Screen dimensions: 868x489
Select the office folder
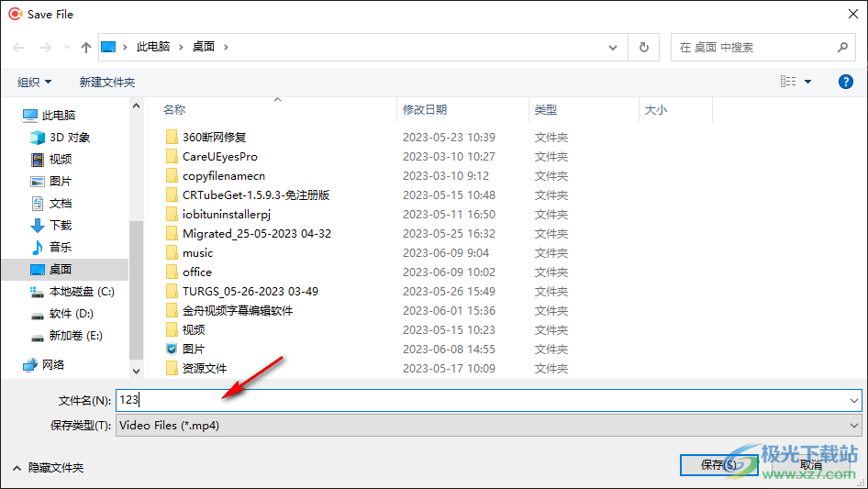tap(197, 272)
